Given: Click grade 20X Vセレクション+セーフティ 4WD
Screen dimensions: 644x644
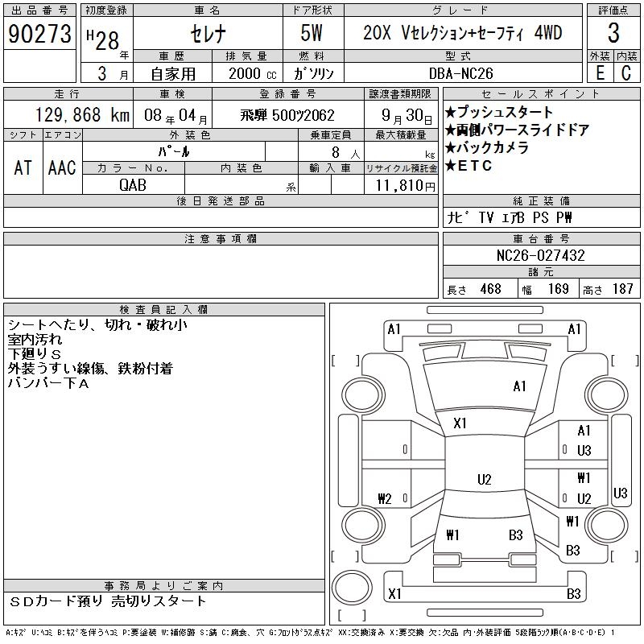Looking at the screenshot, I should [x=462, y=33].
